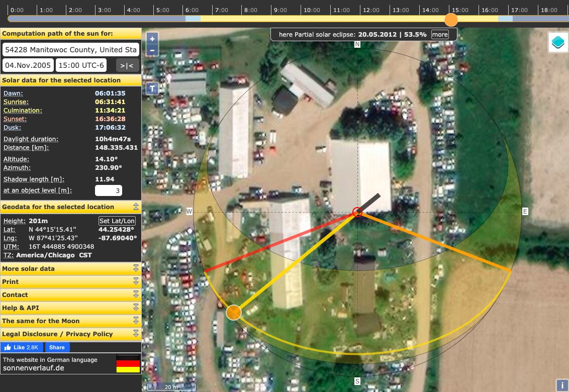Click the date field 04.Nov.2005
This screenshot has height=392, width=569.
click(x=28, y=65)
